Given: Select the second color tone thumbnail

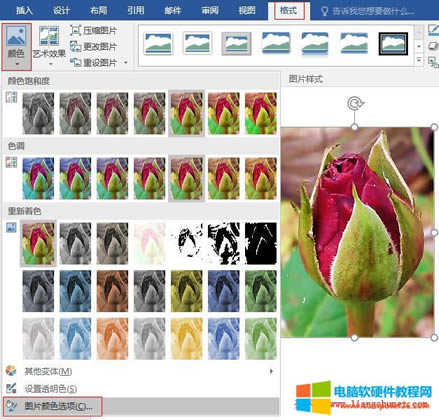Looking at the screenshot, I should [75, 179].
